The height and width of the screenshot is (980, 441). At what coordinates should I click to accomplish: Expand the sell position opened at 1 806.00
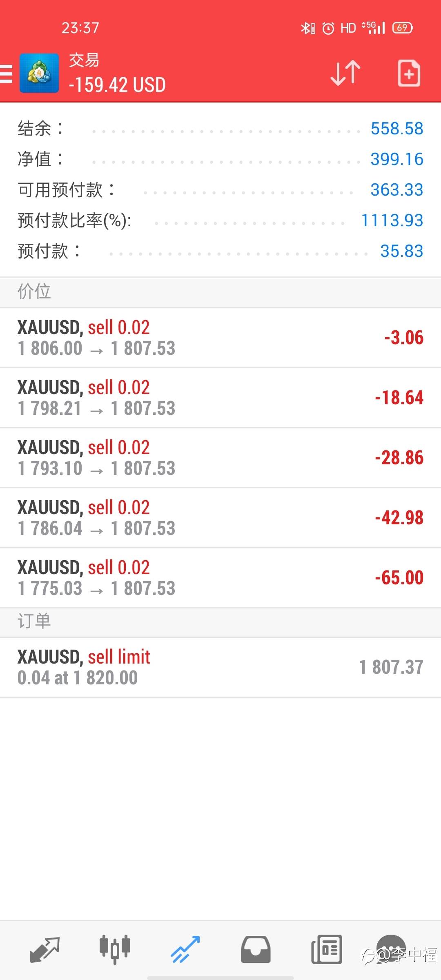220,338
